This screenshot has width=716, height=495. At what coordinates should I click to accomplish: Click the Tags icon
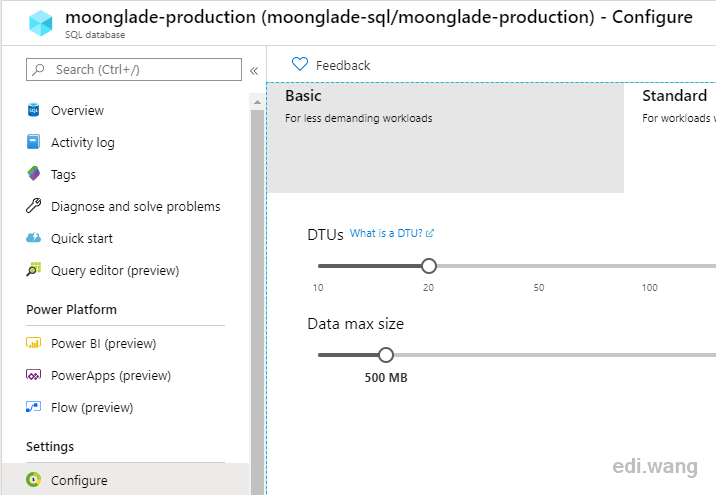tap(34, 174)
